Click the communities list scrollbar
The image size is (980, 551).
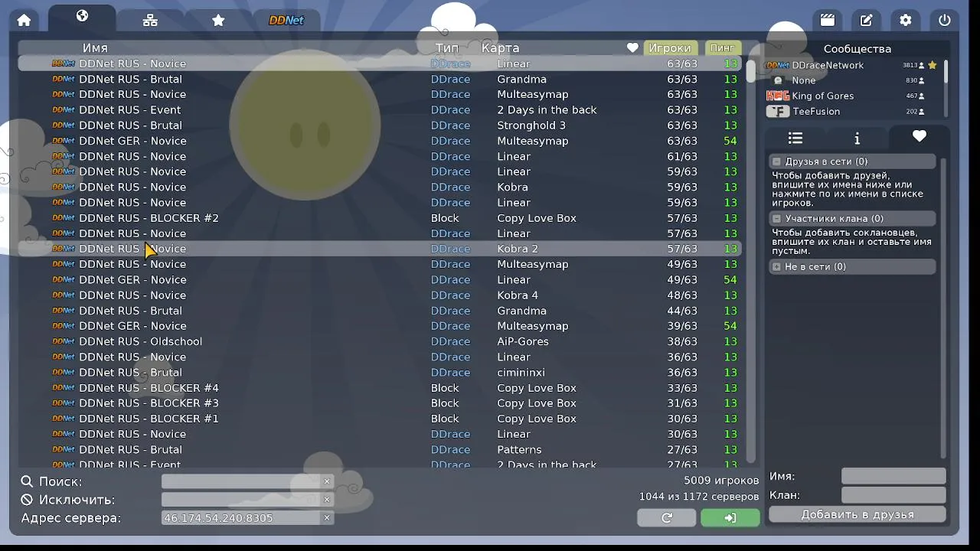(946, 73)
